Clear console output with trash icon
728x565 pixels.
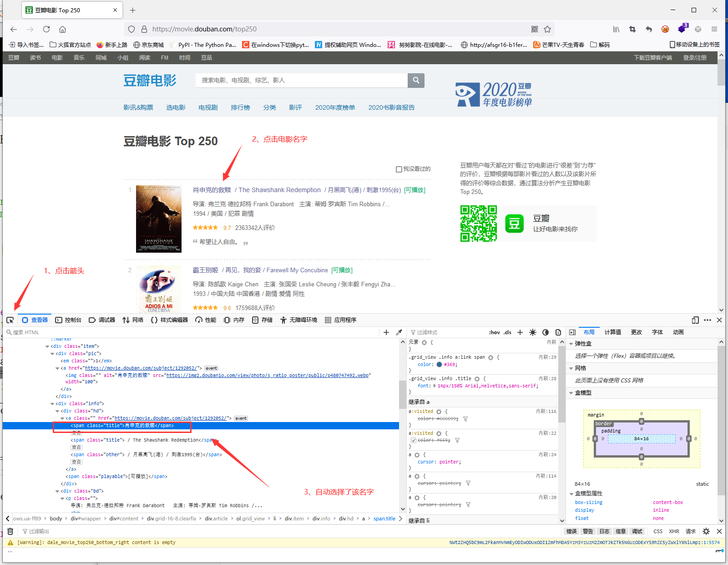tap(10, 531)
